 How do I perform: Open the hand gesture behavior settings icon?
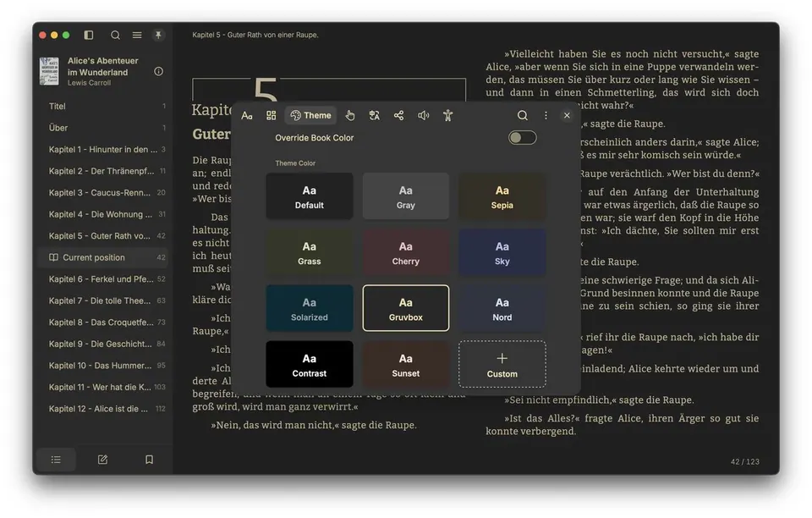coord(350,115)
